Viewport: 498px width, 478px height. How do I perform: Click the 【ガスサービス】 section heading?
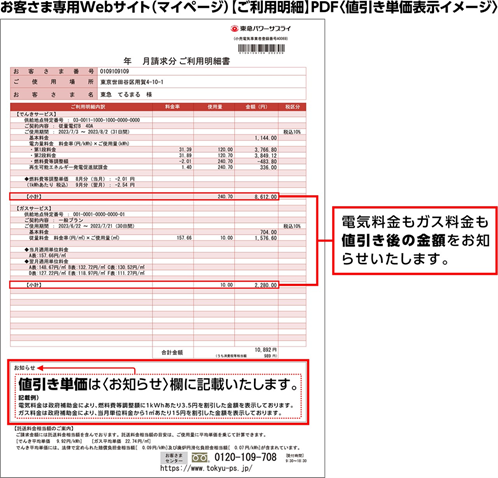(x=34, y=208)
